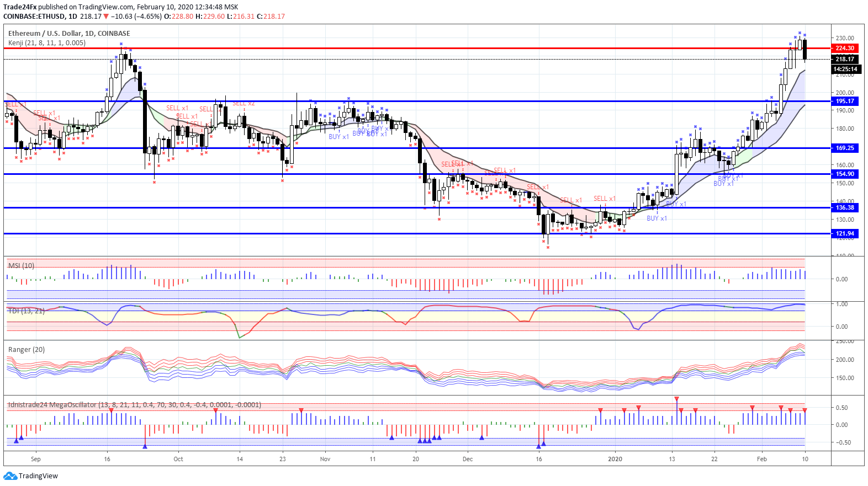The width and height of the screenshot is (868, 486).
Task: Click the O:228.80 open value in header
Action: [x=179, y=16]
